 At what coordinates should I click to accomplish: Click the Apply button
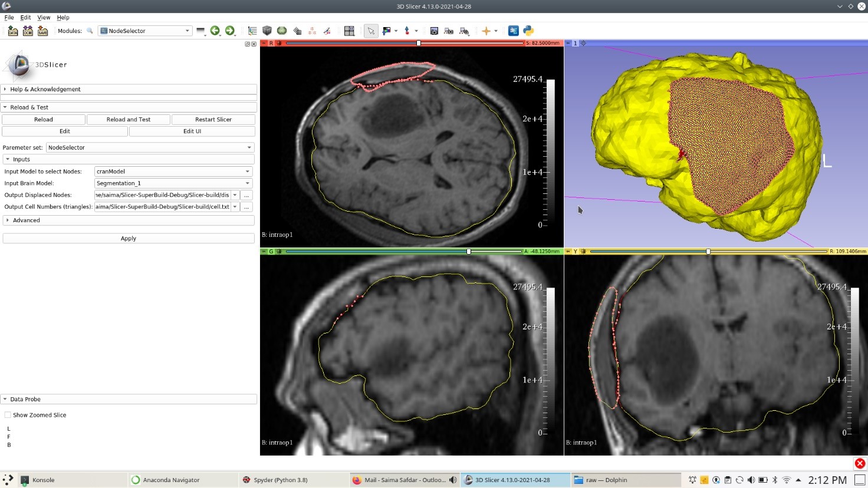[x=129, y=239]
